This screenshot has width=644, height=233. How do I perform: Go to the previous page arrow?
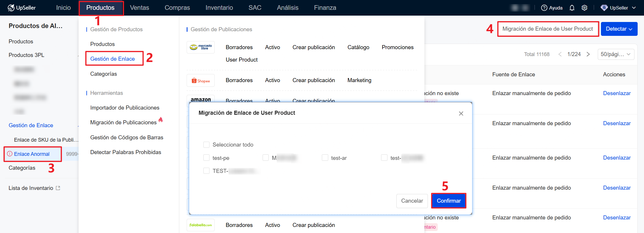click(560, 54)
